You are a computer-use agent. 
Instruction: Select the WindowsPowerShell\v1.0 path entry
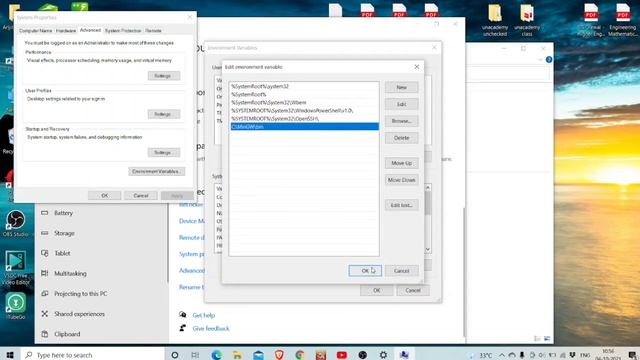click(x=304, y=111)
